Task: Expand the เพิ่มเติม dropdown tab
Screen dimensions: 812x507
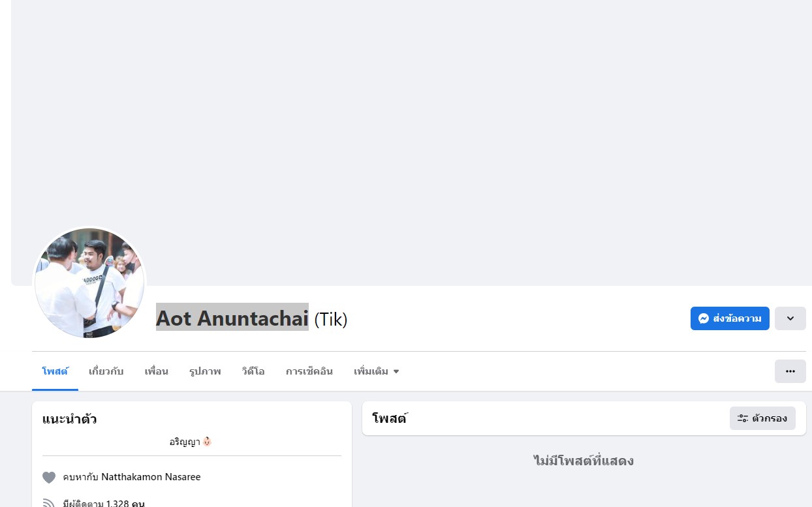Action: pos(376,371)
